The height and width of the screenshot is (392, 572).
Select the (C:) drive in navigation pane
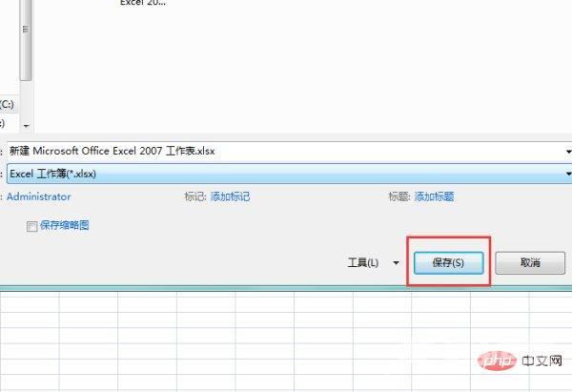click(x=7, y=101)
